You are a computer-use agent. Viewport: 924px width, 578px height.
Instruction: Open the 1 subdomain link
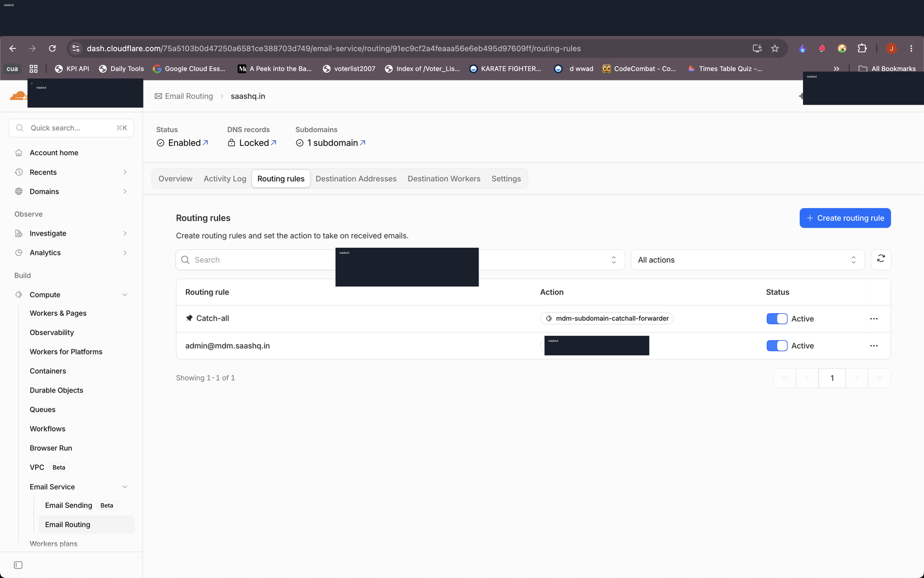coord(336,143)
